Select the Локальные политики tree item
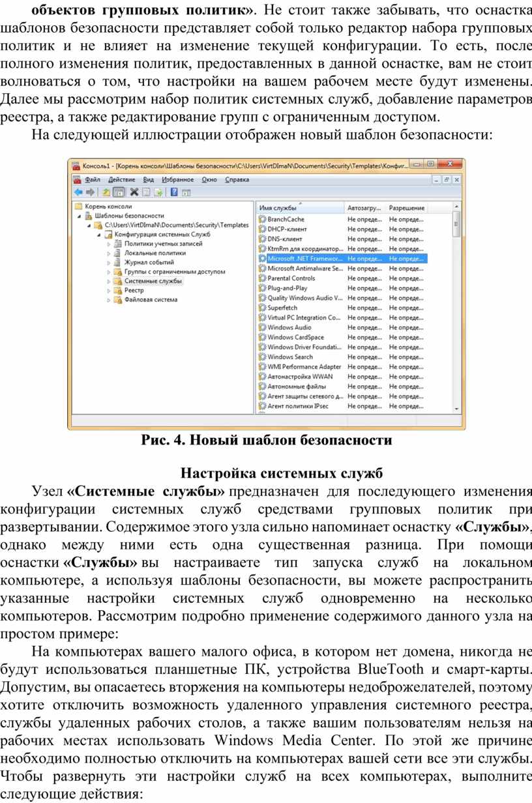 [x=155, y=254]
